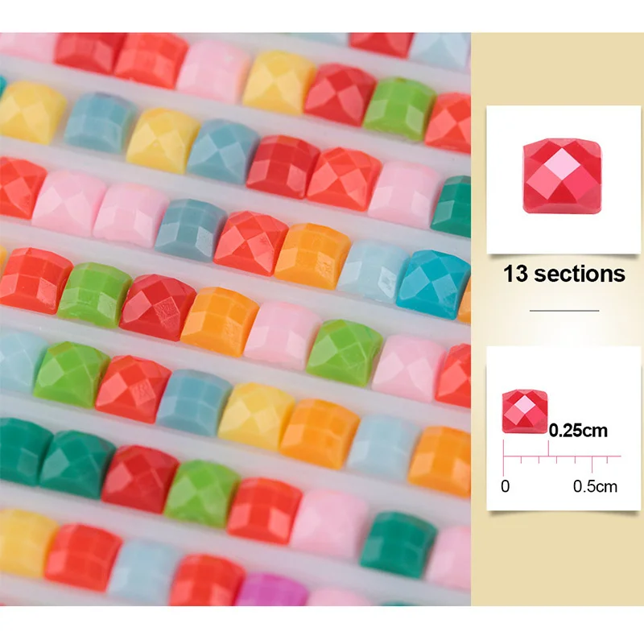Click the white card containing the size ruler
This screenshot has height=644, width=644.
[563, 428]
